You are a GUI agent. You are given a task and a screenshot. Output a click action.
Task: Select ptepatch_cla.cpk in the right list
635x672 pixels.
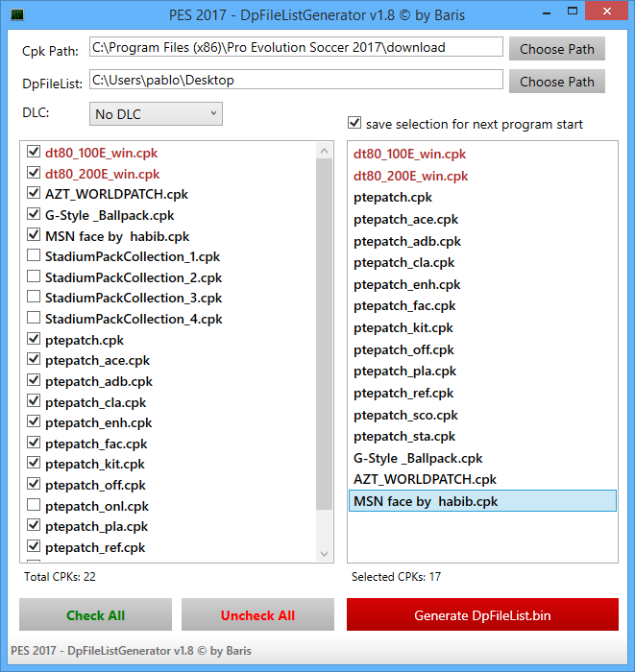coord(483,262)
